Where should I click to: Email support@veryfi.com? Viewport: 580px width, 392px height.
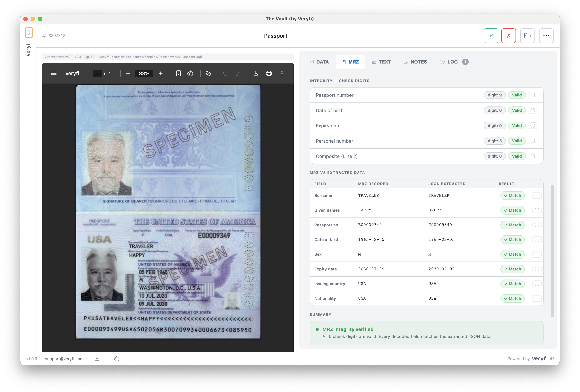coord(64,359)
